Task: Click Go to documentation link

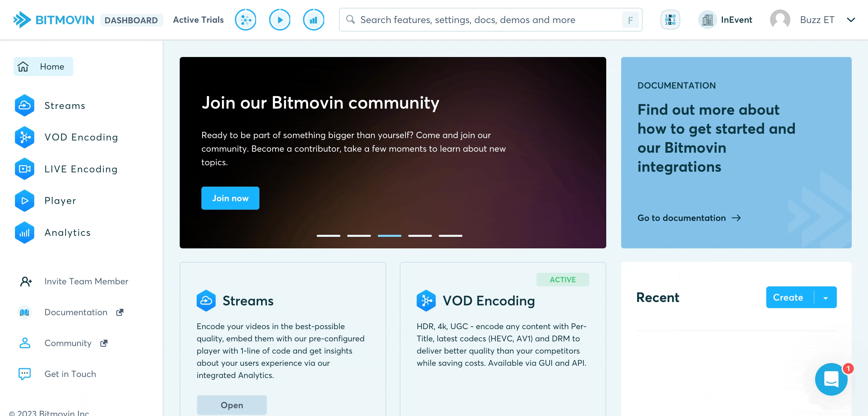Action: (689, 218)
